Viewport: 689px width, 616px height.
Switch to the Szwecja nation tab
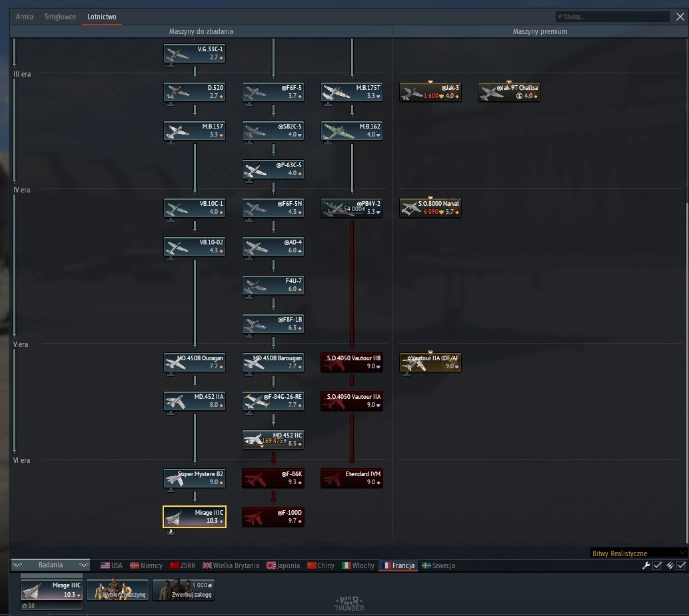(x=438, y=565)
